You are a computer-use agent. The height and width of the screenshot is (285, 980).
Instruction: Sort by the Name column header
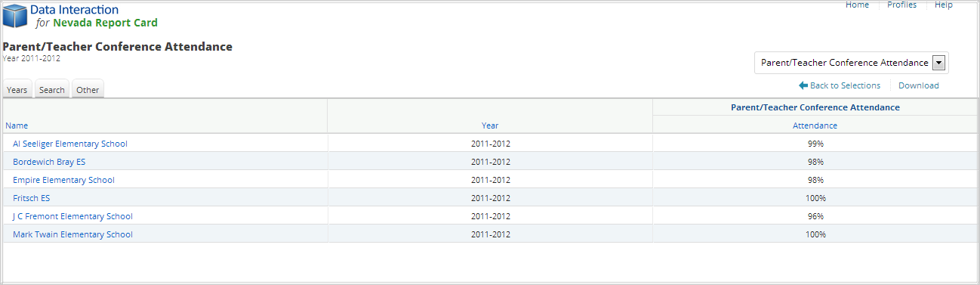point(17,125)
